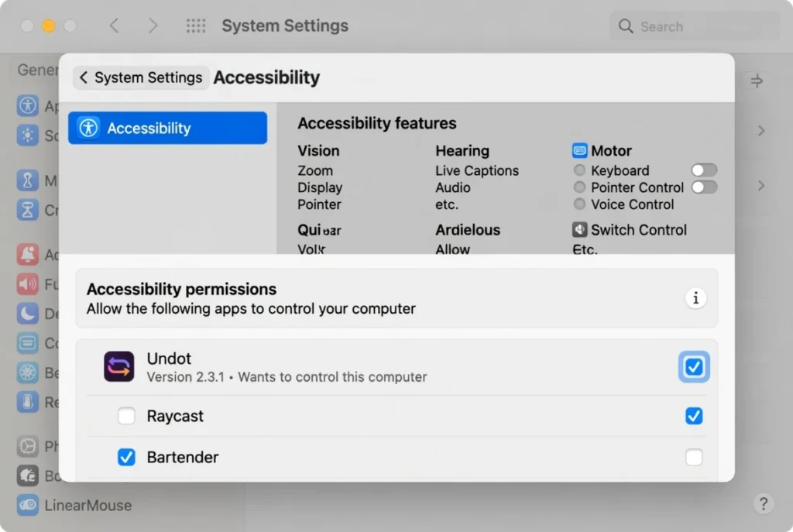Go back with the toolbar left arrow
The image size is (793, 532).
115,26
